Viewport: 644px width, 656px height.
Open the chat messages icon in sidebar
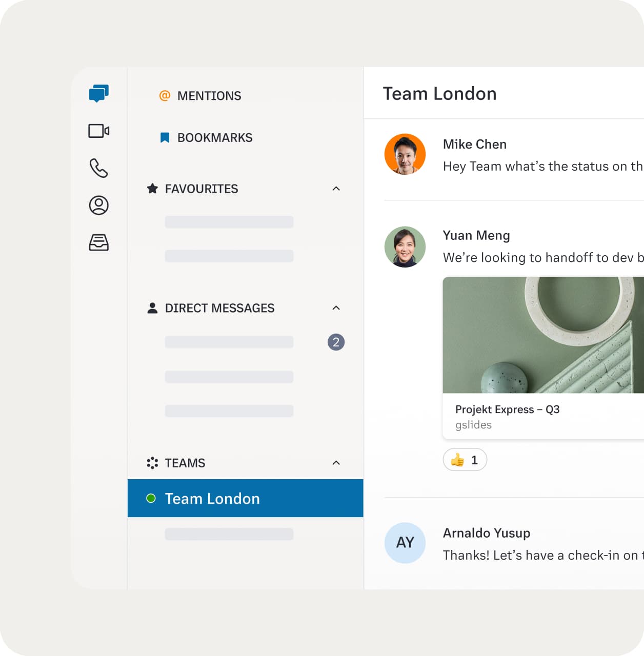(98, 93)
